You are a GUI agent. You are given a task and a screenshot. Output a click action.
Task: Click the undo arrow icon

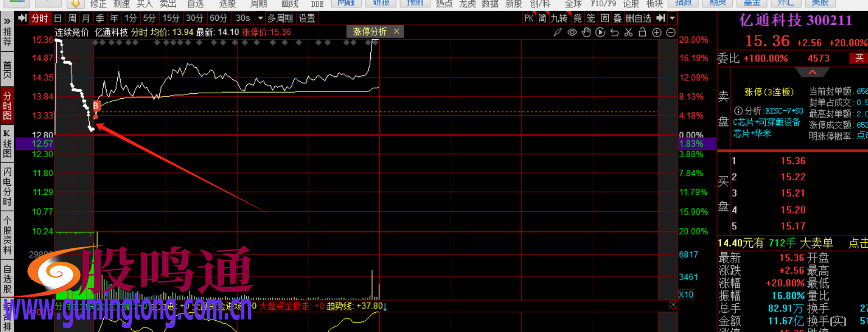[614, 32]
